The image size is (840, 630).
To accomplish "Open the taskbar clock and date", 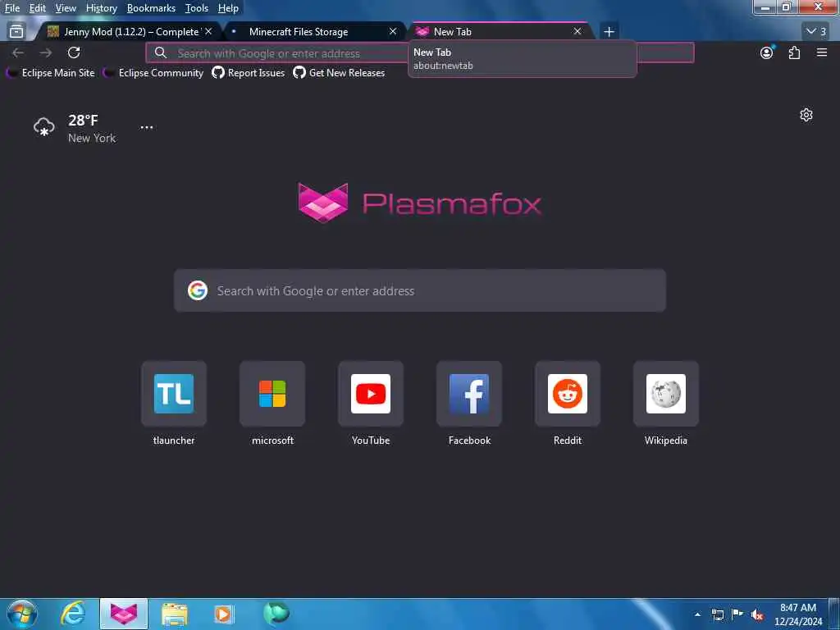I will click(x=798, y=614).
